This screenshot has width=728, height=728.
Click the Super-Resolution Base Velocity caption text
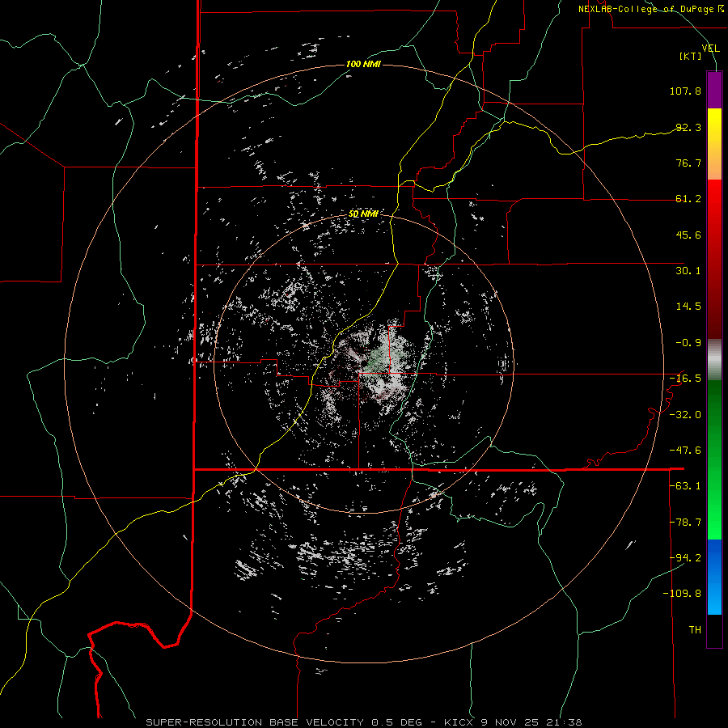pos(363,722)
